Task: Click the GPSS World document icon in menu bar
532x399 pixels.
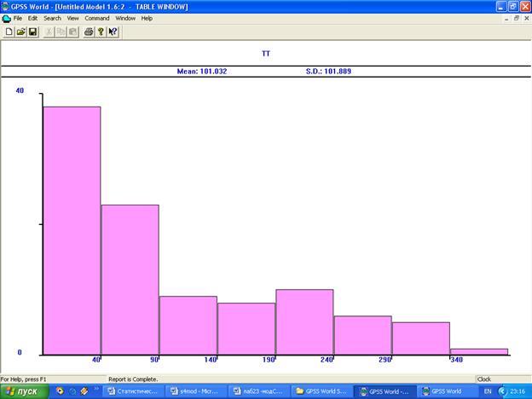Action: [x=6, y=18]
